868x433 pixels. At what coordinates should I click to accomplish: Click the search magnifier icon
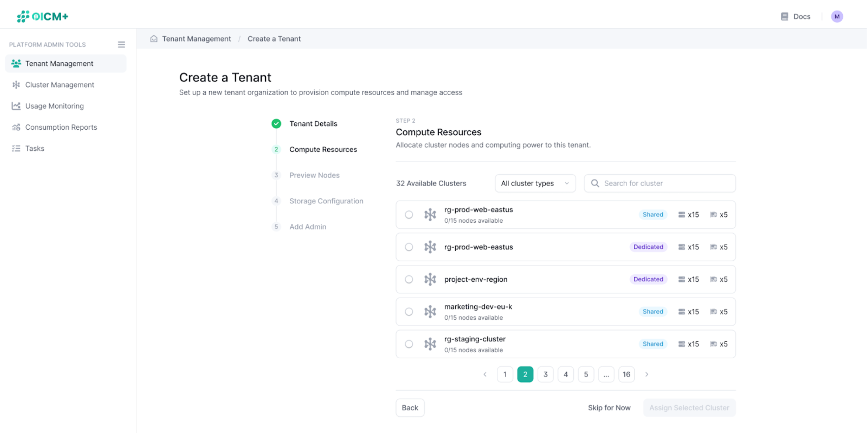point(595,183)
